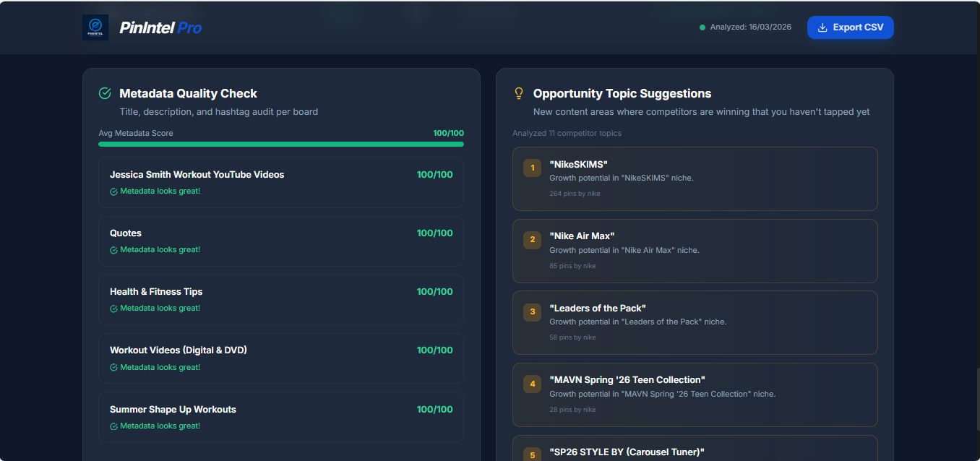Select the Health & Fitness Tips board
This screenshot has height=461, width=980.
click(281, 299)
